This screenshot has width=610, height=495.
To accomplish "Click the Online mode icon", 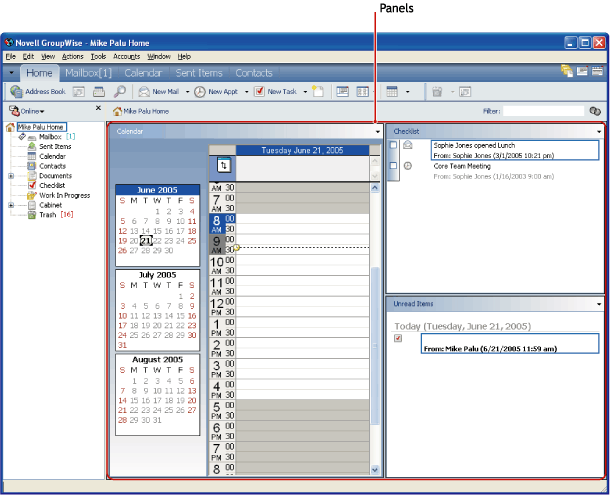I will pos(14,111).
